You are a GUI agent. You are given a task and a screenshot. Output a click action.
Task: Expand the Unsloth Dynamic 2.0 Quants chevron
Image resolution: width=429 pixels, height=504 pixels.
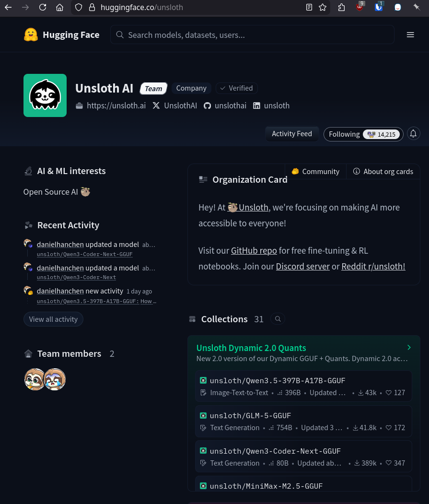409,348
